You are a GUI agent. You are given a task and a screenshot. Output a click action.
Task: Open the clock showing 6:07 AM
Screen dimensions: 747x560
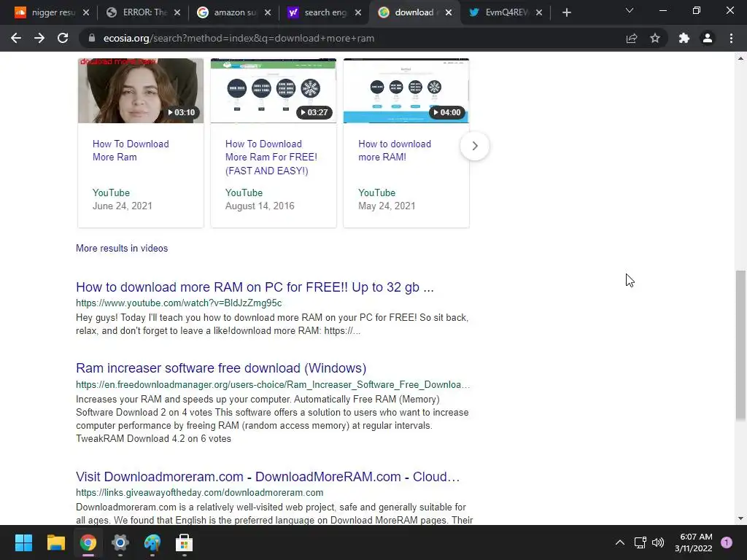tap(694, 542)
